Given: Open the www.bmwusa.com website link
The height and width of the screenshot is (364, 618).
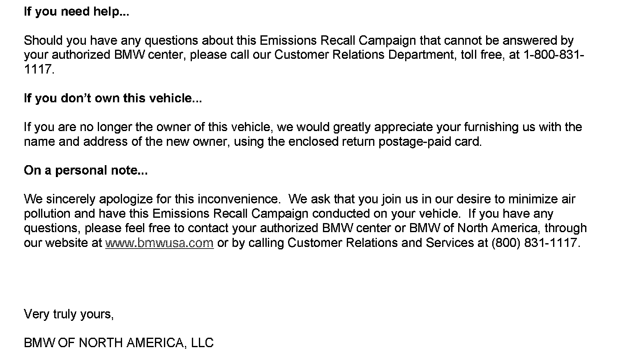Looking at the screenshot, I should pos(159,243).
